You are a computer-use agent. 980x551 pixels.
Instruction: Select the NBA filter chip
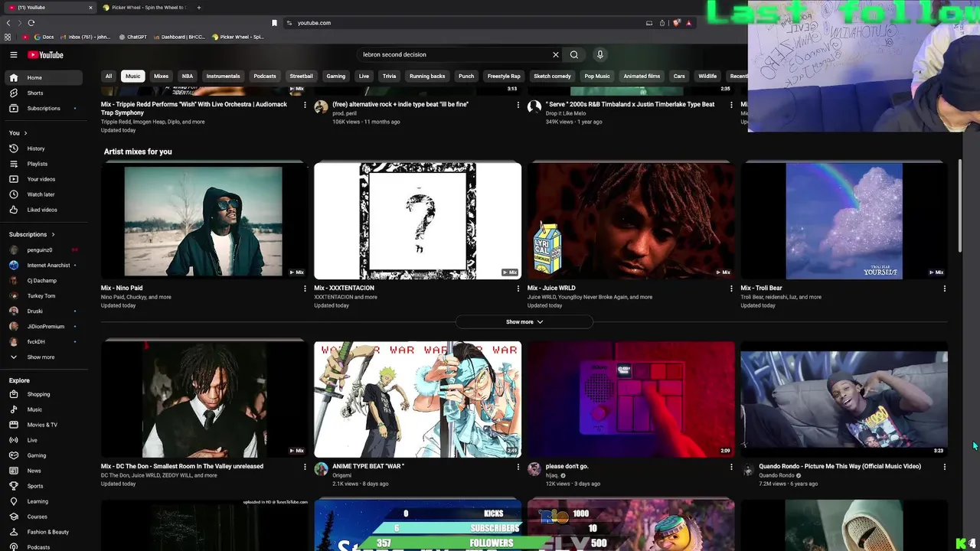pos(188,77)
